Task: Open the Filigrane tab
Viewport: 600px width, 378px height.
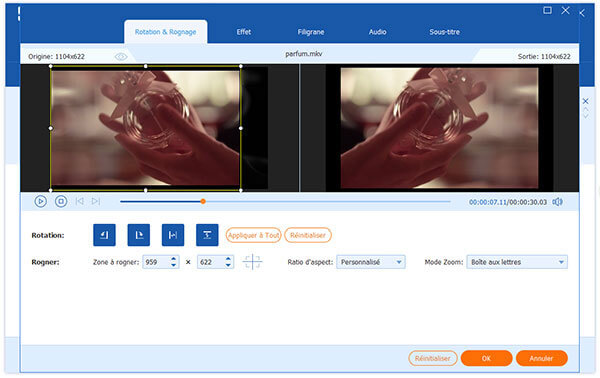Action: pos(311,32)
